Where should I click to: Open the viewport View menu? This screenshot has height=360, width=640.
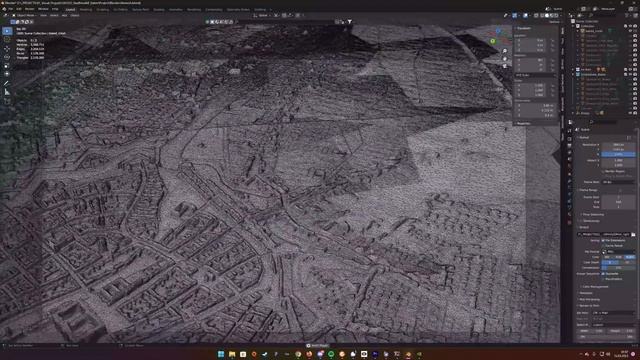(43, 16)
